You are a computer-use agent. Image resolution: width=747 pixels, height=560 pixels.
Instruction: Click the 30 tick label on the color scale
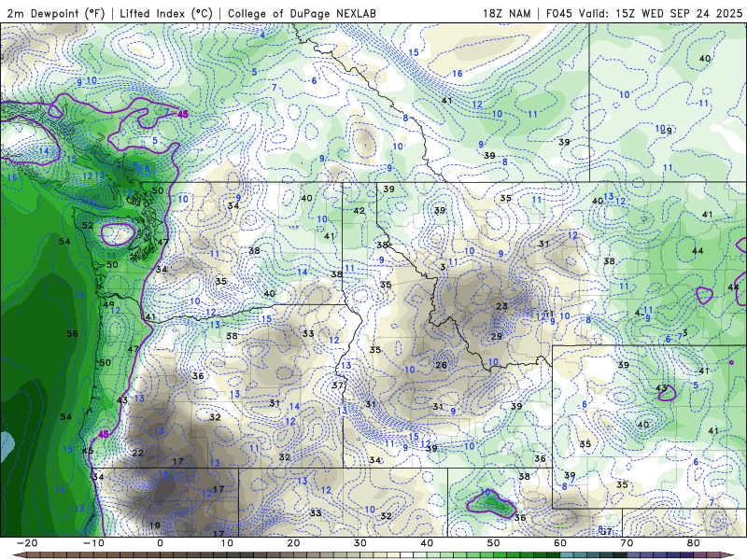[360, 543]
